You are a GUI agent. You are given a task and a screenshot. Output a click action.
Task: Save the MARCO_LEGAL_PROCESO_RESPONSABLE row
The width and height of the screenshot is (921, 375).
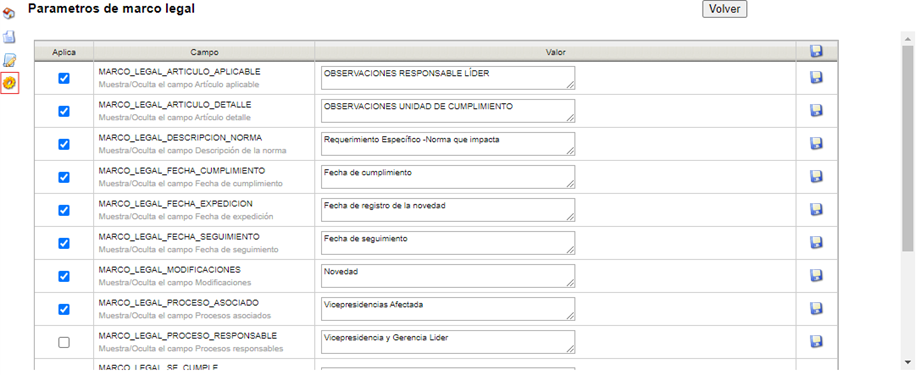pos(816,341)
